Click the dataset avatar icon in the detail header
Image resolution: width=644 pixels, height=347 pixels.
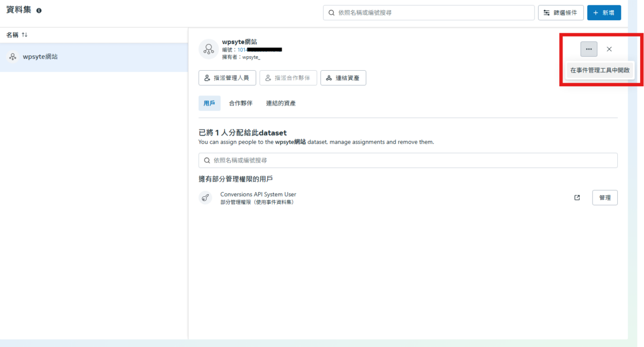[207, 49]
